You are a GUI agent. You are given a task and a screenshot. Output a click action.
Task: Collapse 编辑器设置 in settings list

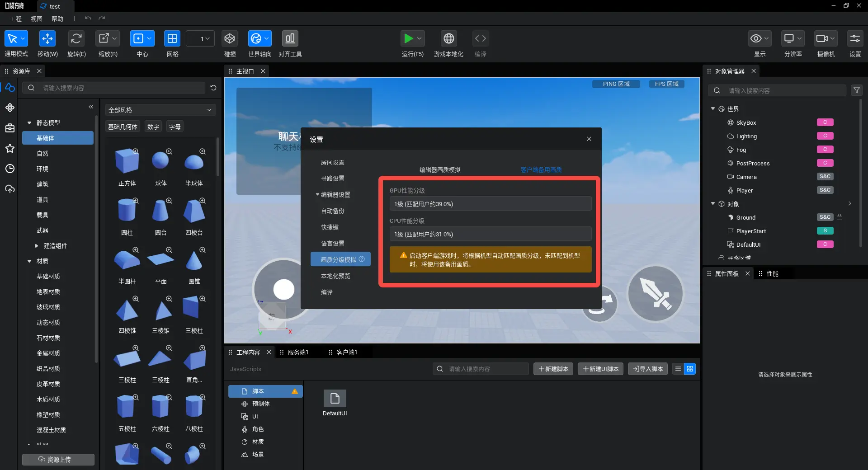point(317,194)
